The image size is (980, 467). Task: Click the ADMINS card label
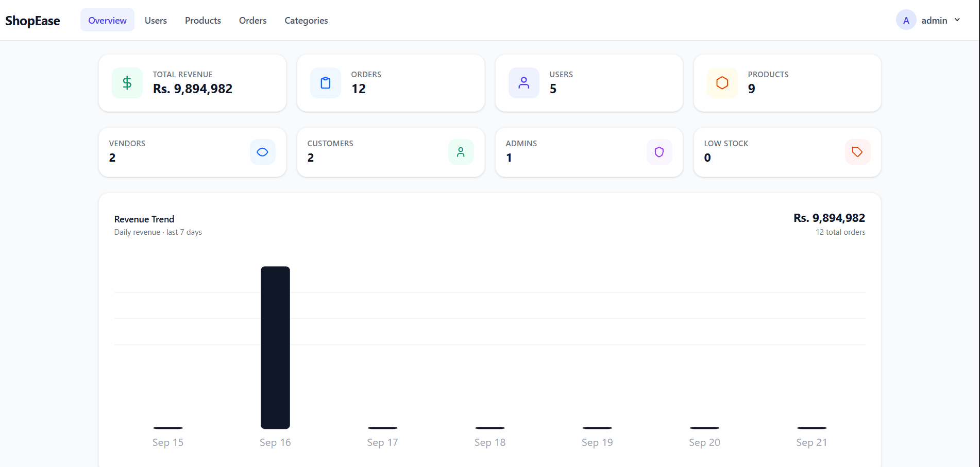pyautogui.click(x=521, y=143)
